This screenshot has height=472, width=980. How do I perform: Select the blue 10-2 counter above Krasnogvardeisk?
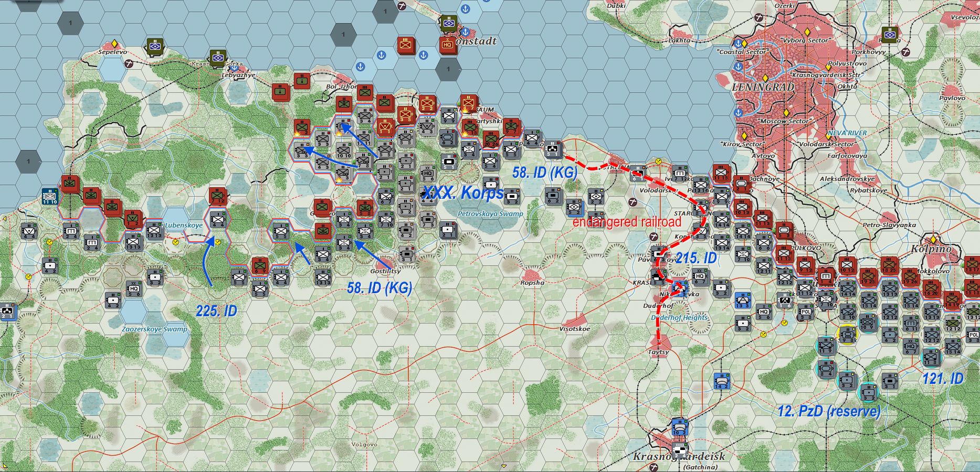(x=680, y=427)
